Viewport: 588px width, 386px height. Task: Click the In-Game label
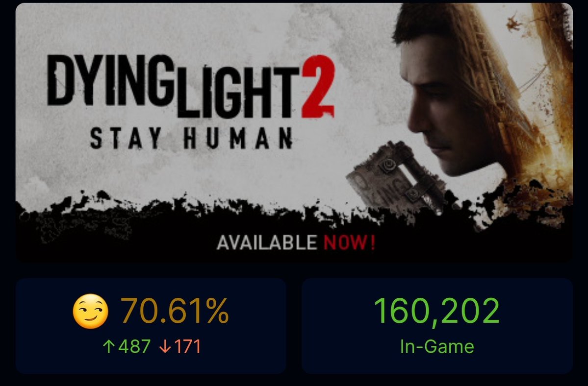[437, 347]
